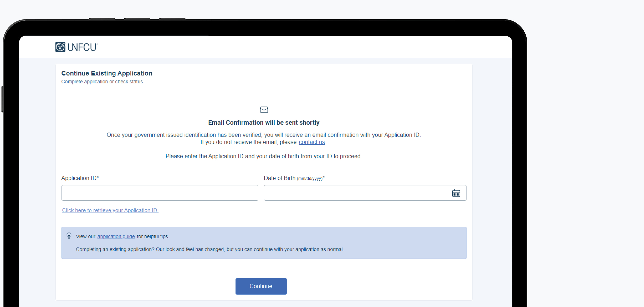Click the Application ID field label
This screenshot has height=307, width=644.
80,178
